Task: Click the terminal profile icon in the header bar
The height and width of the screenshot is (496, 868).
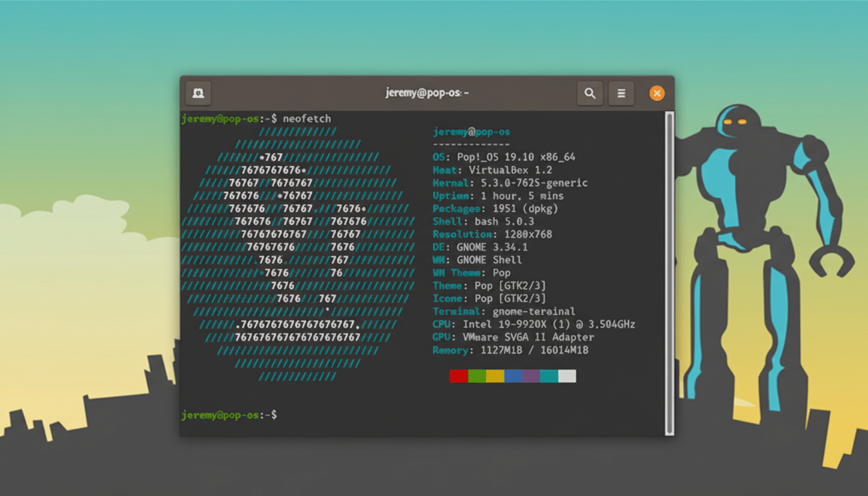Action: (x=198, y=93)
